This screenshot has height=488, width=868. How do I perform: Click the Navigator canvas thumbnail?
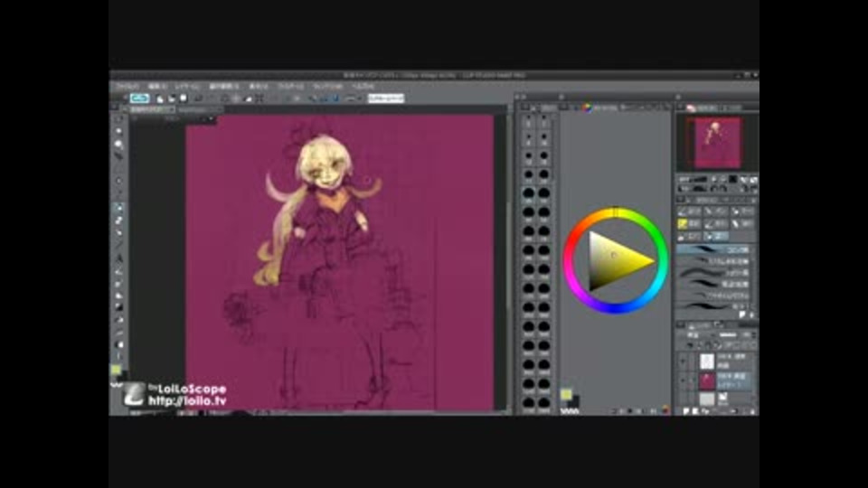[x=717, y=143]
